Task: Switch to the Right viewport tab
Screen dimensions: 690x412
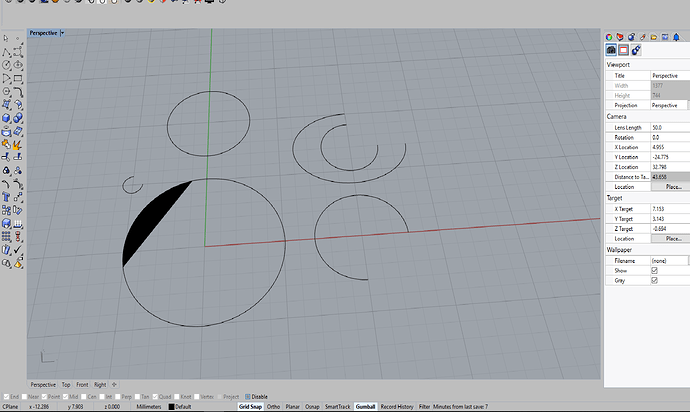Action: click(100, 385)
